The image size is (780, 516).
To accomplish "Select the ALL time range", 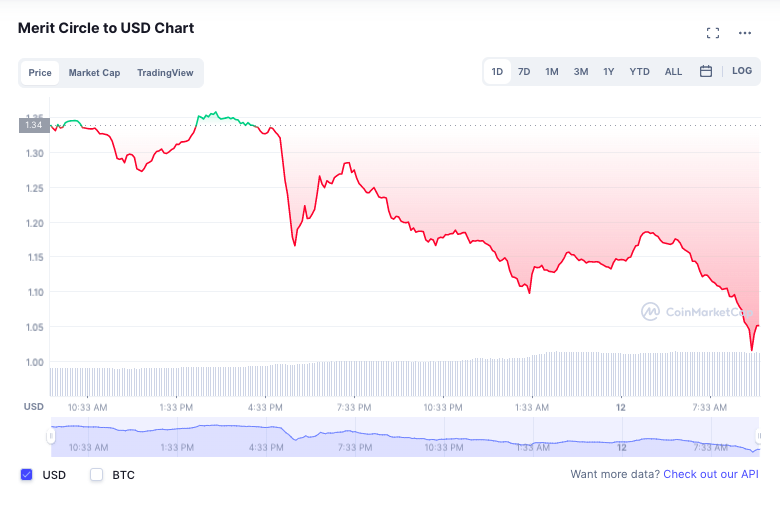I will 674,72.
